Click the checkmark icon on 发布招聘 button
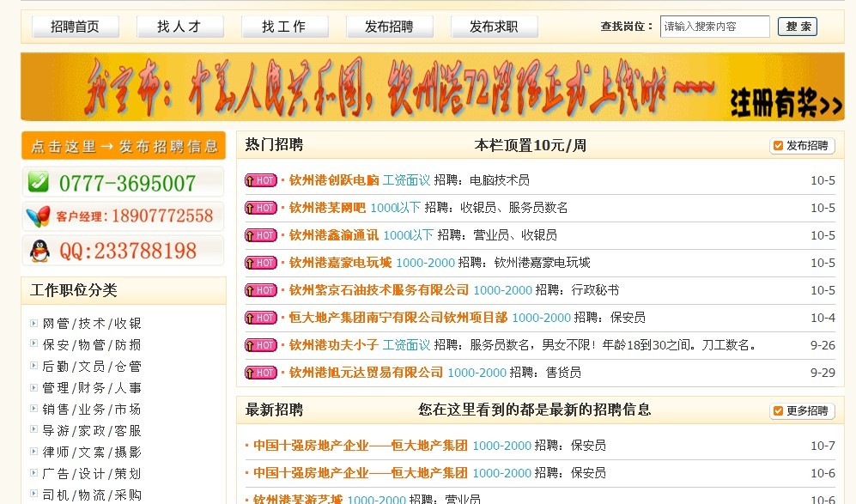This screenshot has height=504, width=856. 779,146
